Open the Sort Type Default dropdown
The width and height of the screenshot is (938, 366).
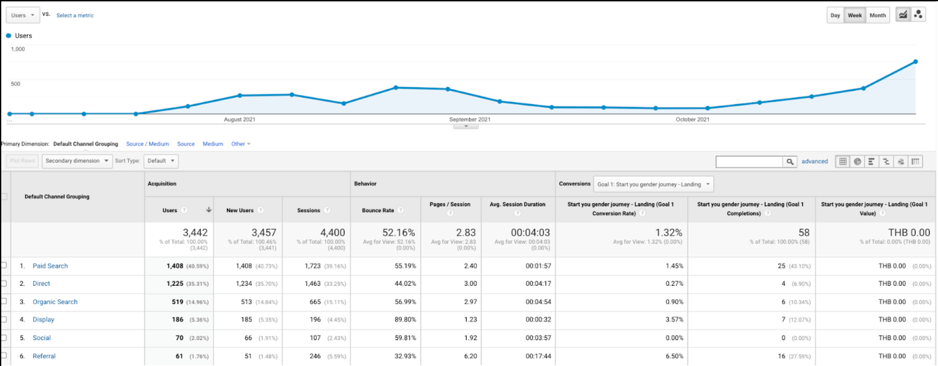(162, 161)
